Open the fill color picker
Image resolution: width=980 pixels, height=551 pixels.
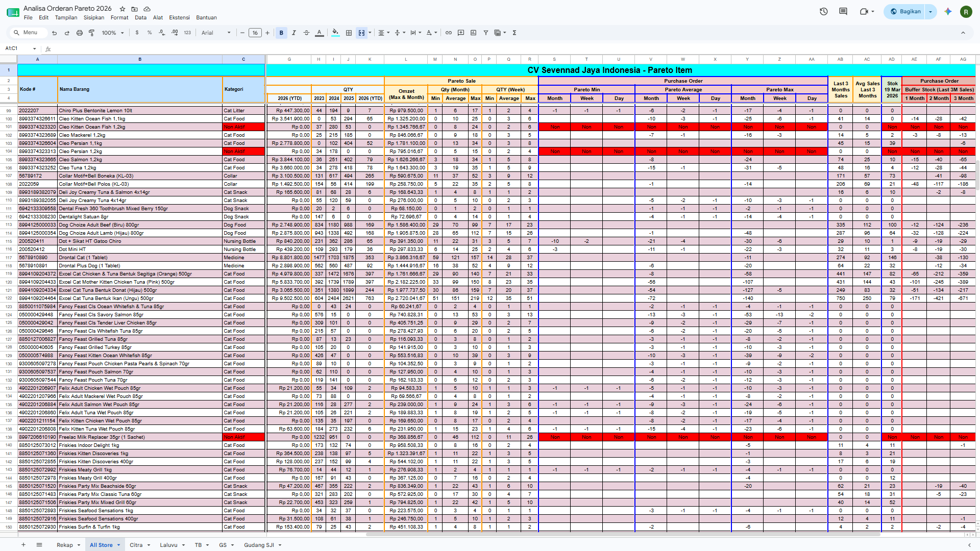[335, 33]
